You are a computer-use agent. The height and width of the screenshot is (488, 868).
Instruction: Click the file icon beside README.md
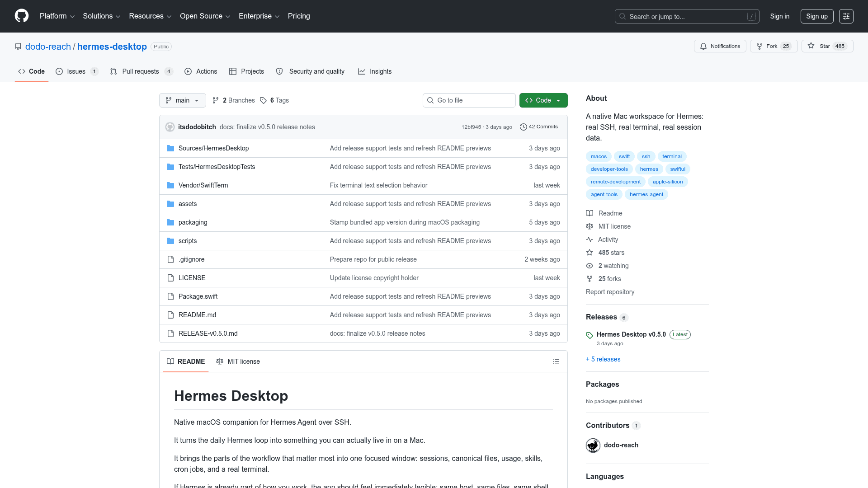pos(170,314)
